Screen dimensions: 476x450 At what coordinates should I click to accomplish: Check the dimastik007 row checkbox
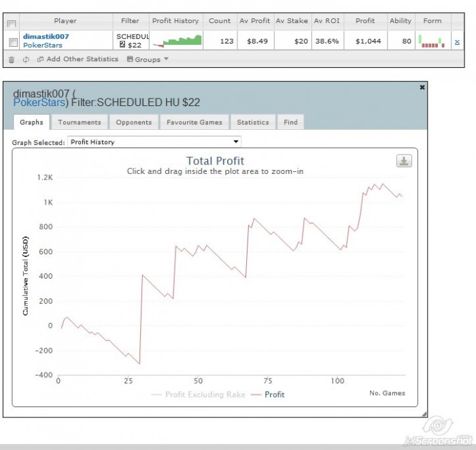(13, 42)
